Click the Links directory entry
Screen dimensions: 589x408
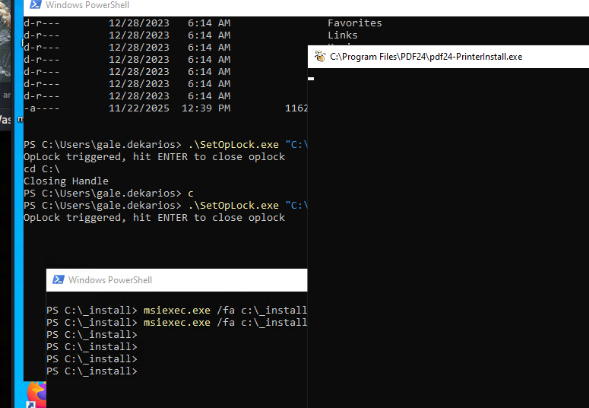click(x=343, y=35)
